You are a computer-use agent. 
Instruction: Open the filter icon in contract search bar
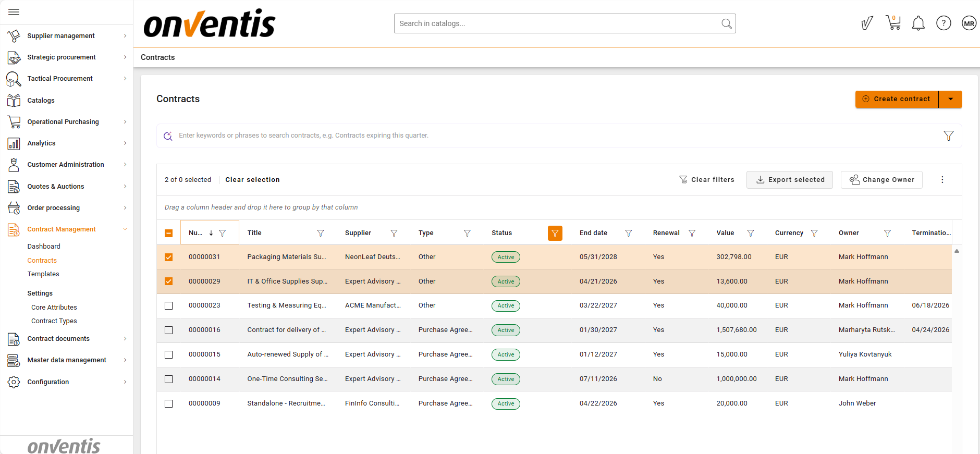(948, 136)
